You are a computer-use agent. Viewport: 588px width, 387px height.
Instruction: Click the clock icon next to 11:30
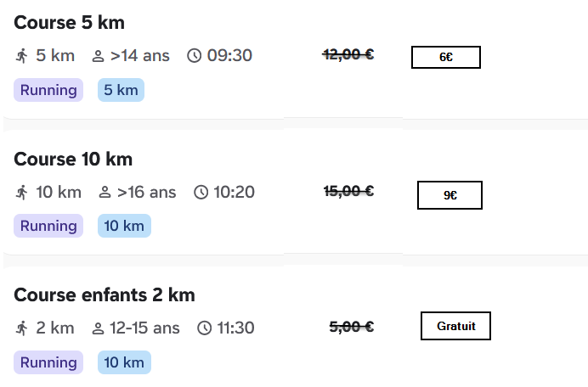click(205, 328)
